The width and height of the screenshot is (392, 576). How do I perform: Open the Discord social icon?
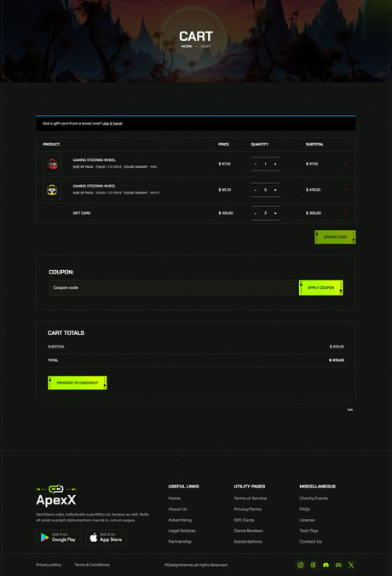coord(326,565)
